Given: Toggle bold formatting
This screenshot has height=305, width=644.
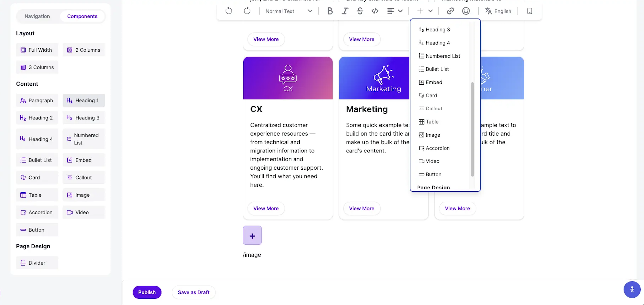Looking at the screenshot, I should click(x=330, y=11).
